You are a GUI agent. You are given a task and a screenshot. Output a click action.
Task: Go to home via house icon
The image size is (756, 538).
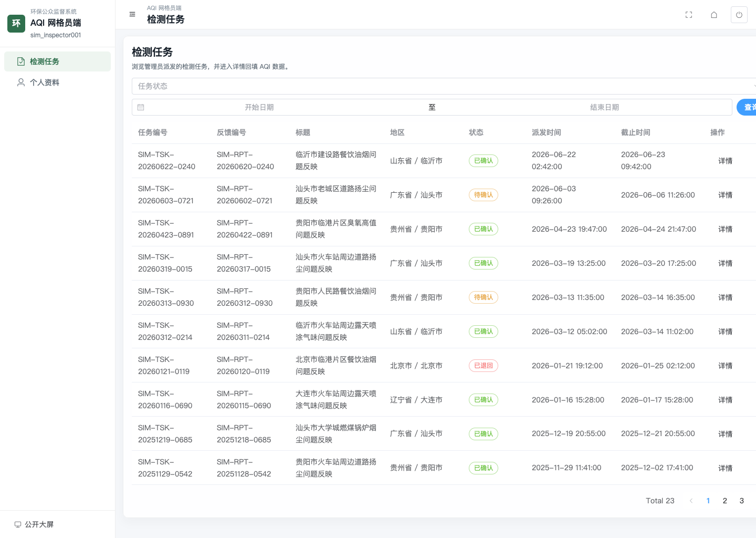714,15
